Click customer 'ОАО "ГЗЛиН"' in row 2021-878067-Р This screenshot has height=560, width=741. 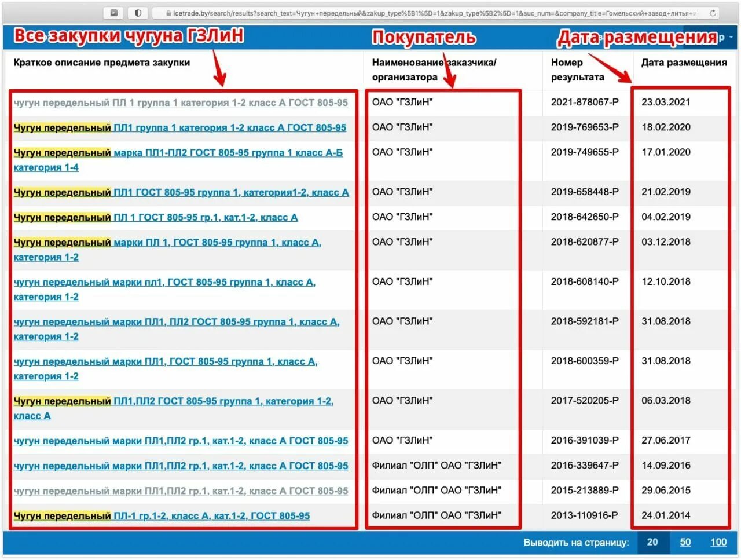tap(402, 102)
